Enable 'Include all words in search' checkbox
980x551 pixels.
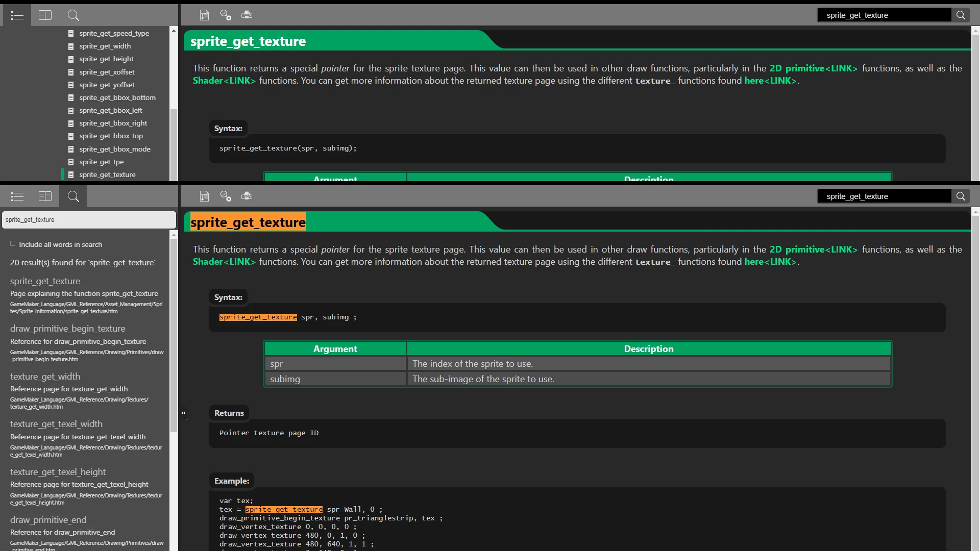pos(13,244)
